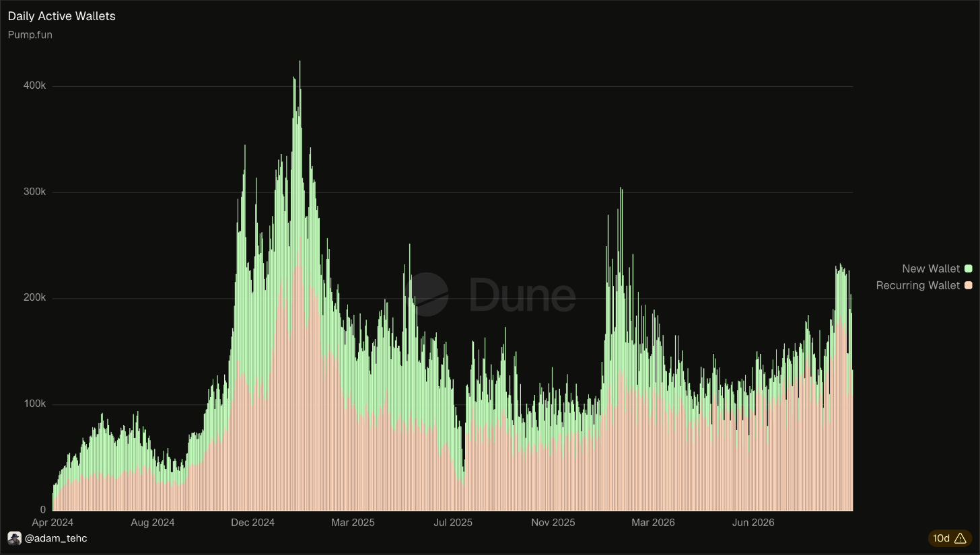Click the peach Recurring Wallet color swatch
980x555 pixels.
969,285
